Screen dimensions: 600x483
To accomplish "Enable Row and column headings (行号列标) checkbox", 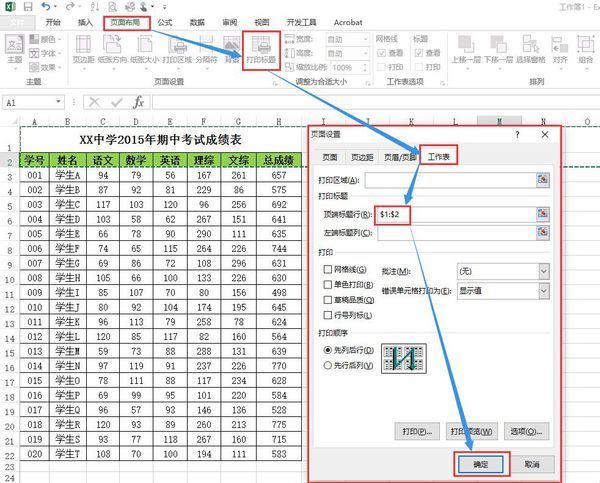I will (x=328, y=315).
